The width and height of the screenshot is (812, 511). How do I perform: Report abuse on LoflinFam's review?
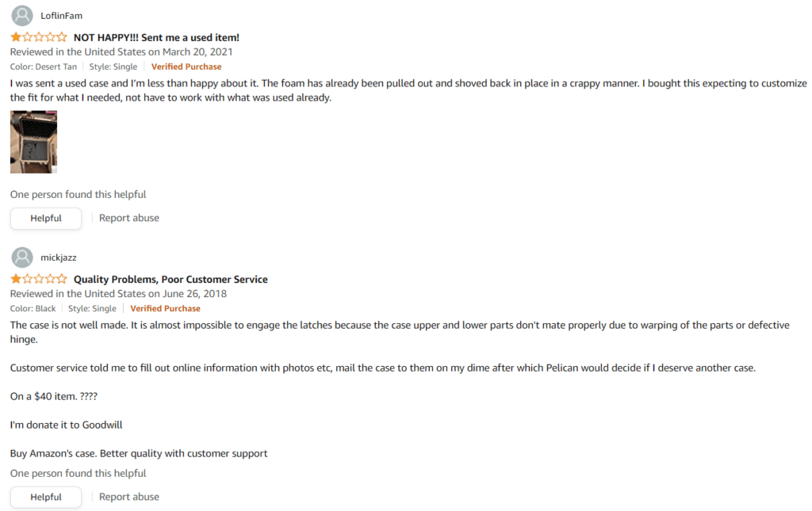129,218
